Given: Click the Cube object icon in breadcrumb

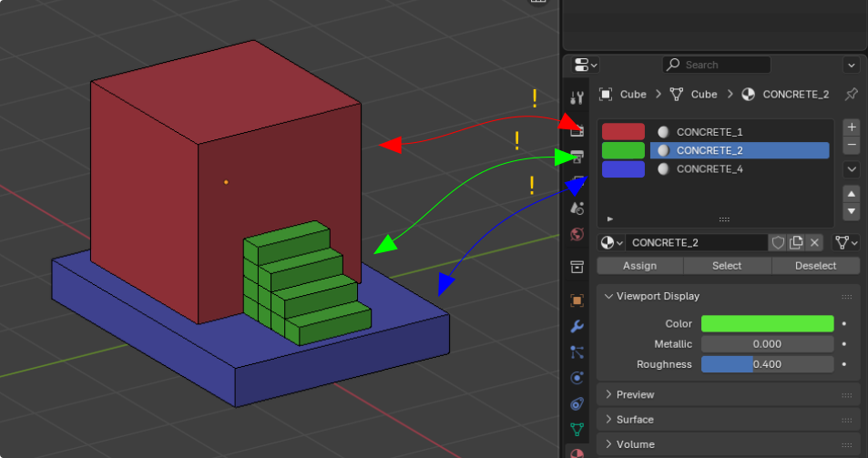Looking at the screenshot, I should 606,95.
